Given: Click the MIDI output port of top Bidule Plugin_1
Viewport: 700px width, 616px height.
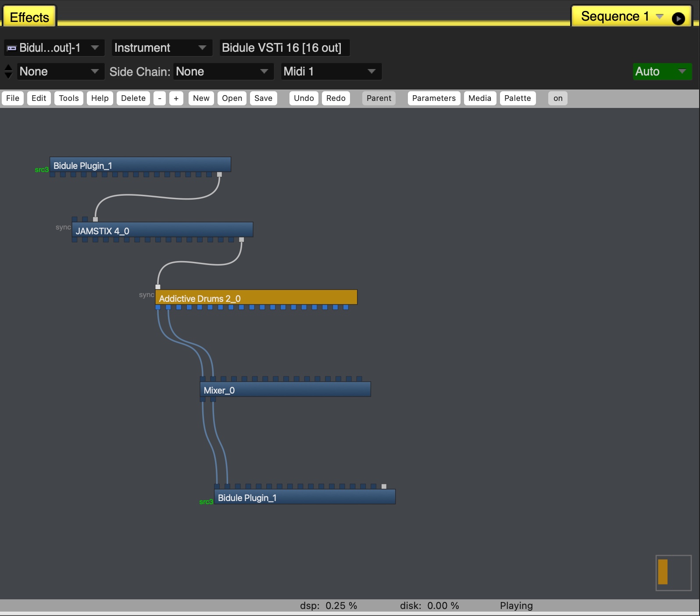Looking at the screenshot, I should pos(219,175).
